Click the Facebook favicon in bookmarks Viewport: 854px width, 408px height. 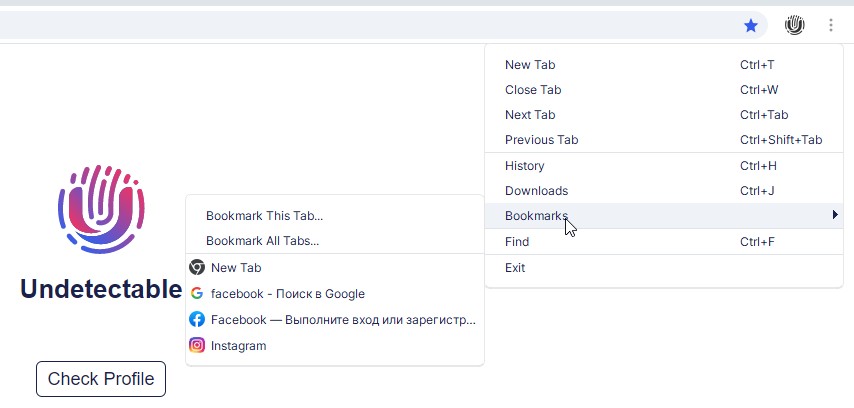click(197, 320)
